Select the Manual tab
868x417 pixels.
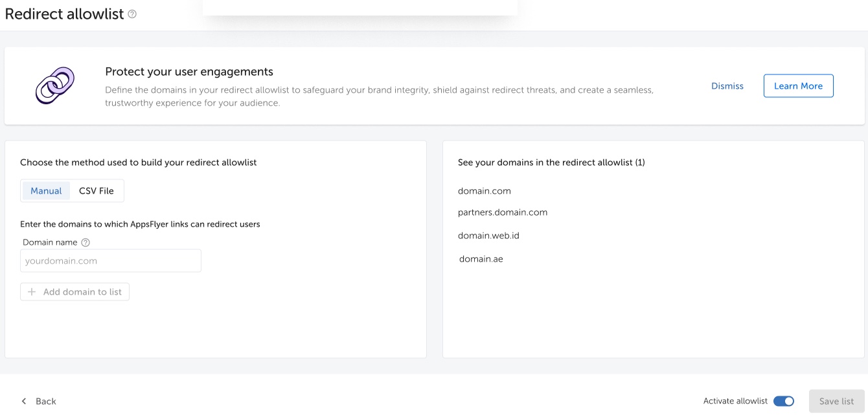tap(45, 190)
